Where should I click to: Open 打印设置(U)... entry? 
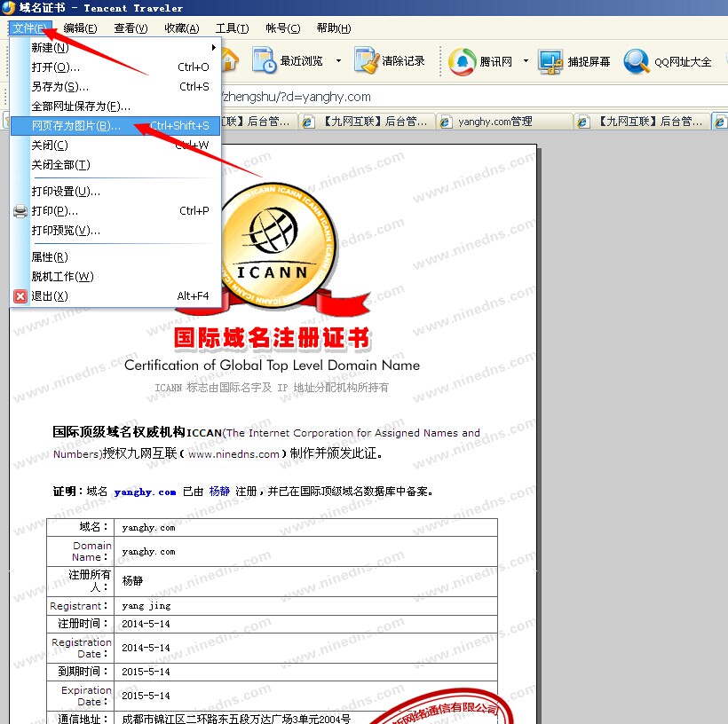(115, 192)
